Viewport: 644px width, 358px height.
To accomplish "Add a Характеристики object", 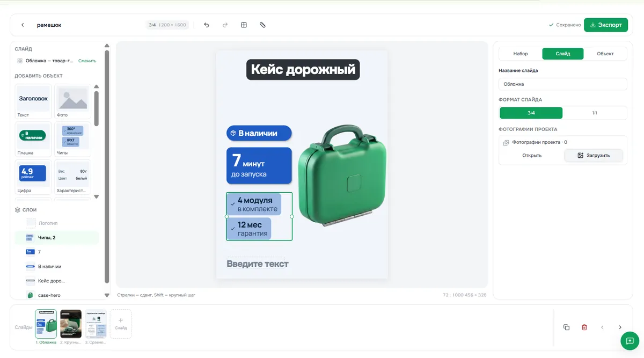I will [72, 177].
